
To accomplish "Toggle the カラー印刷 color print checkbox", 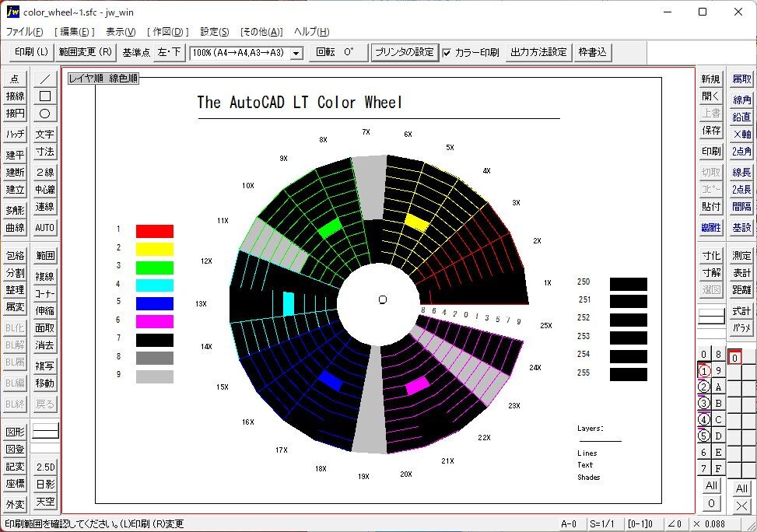I will [x=447, y=53].
